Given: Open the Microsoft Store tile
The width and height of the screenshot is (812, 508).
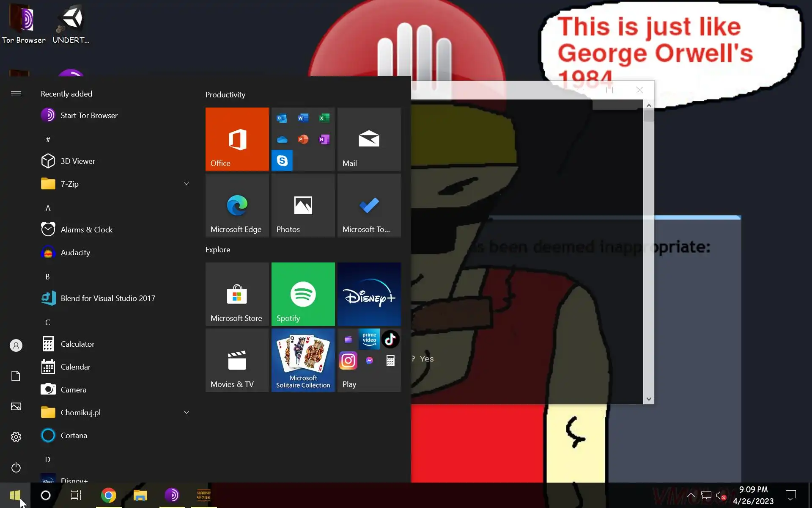Looking at the screenshot, I should click(237, 294).
